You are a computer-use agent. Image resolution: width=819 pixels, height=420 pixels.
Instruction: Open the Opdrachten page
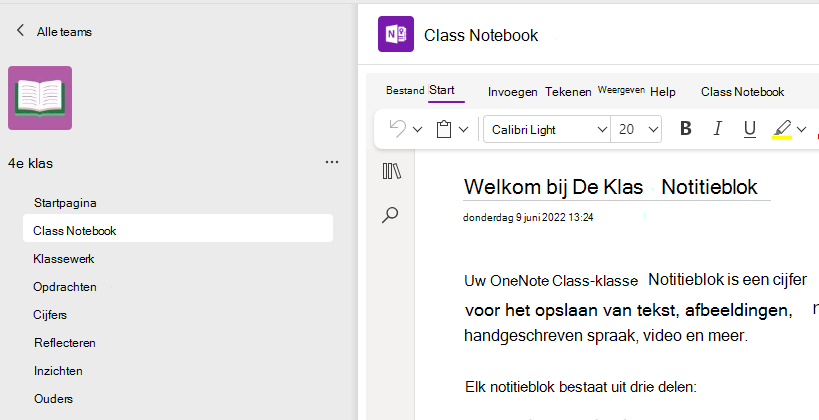coord(65,287)
